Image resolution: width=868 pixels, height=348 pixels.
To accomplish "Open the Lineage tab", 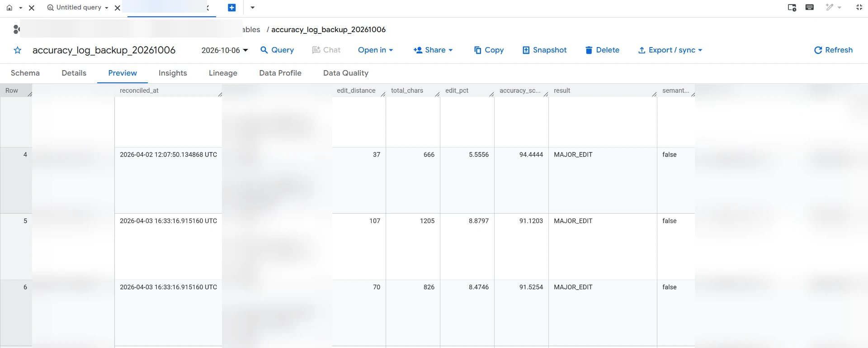I will pyautogui.click(x=223, y=73).
